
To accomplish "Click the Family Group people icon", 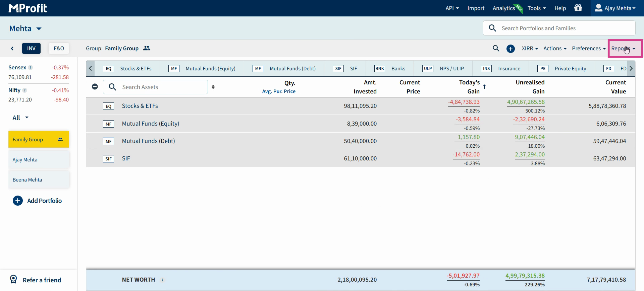I will coord(147,48).
